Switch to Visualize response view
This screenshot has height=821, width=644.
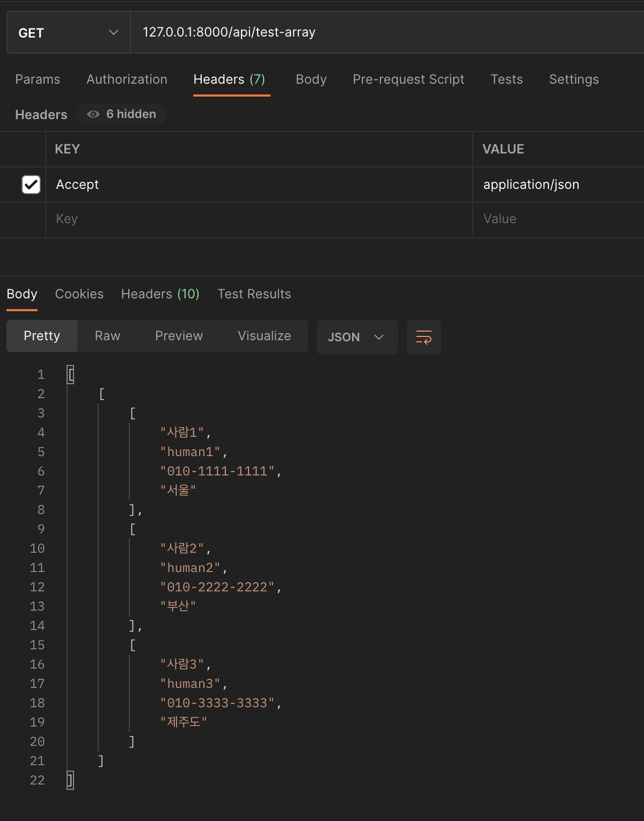tap(265, 336)
